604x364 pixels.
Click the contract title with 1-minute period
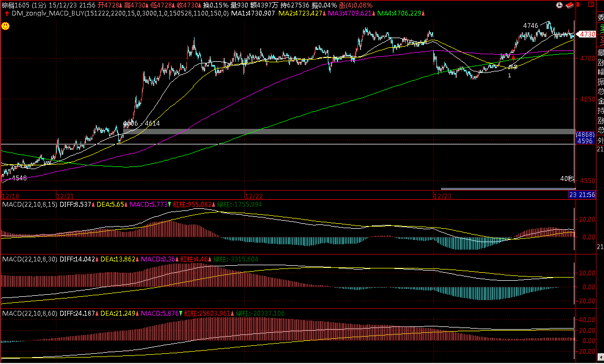point(24,5)
